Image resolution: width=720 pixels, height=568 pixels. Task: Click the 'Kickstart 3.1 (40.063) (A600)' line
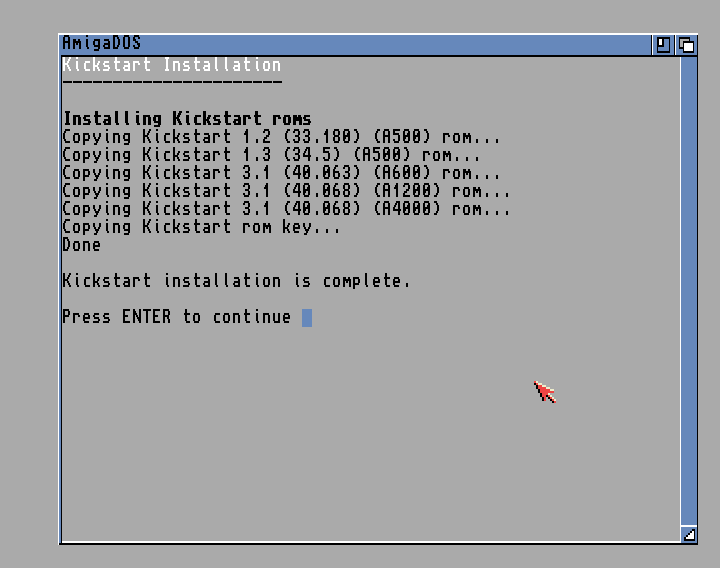pyautogui.click(x=281, y=173)
